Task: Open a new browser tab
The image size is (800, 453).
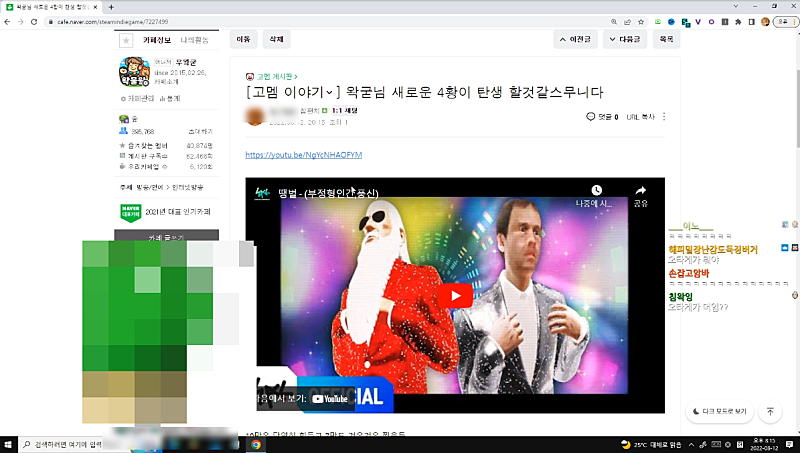Action: (x=111, y=7)
